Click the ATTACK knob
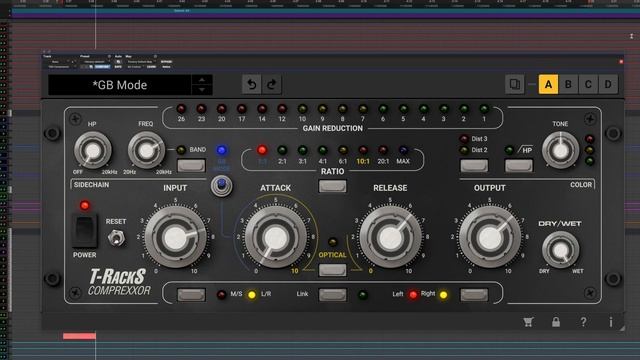Image resolution: width=640 pixels, height=360 pixels. tap(276, 238)
